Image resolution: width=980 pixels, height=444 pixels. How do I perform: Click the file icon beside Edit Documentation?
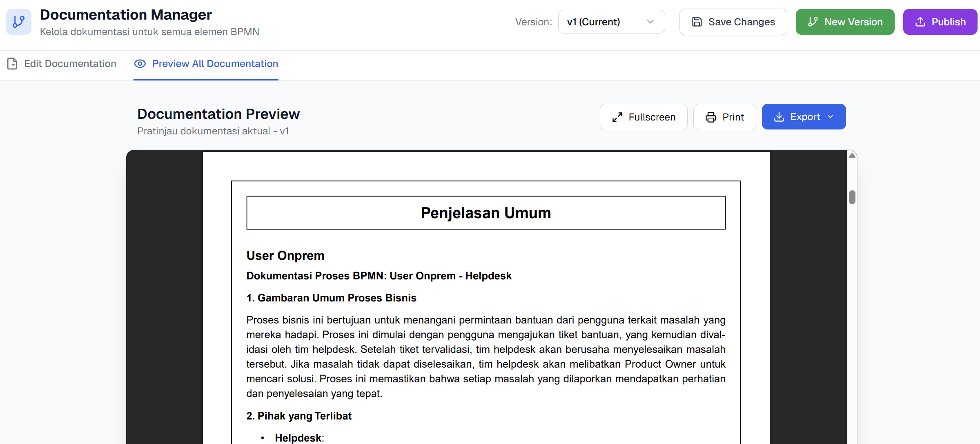(12, 64)
